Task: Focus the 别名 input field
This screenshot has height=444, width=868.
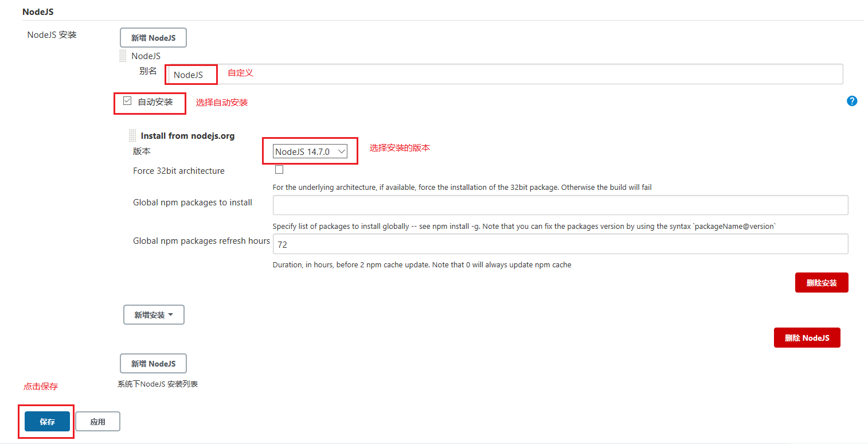Action: pyautogui.click(x=505, y=74)
